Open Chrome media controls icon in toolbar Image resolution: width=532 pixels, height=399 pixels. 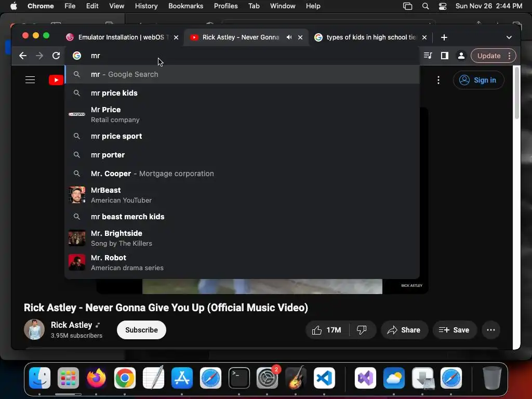[x=428, y=56]
